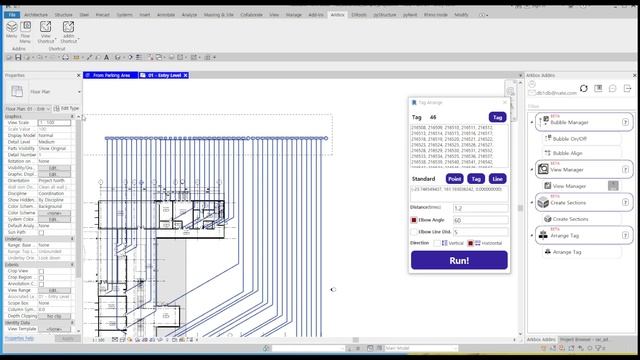Click the panel layout icon beside the refresh icon
This screenshot has width=640, height=360.
pyautogui.click(x=598, y=89)
